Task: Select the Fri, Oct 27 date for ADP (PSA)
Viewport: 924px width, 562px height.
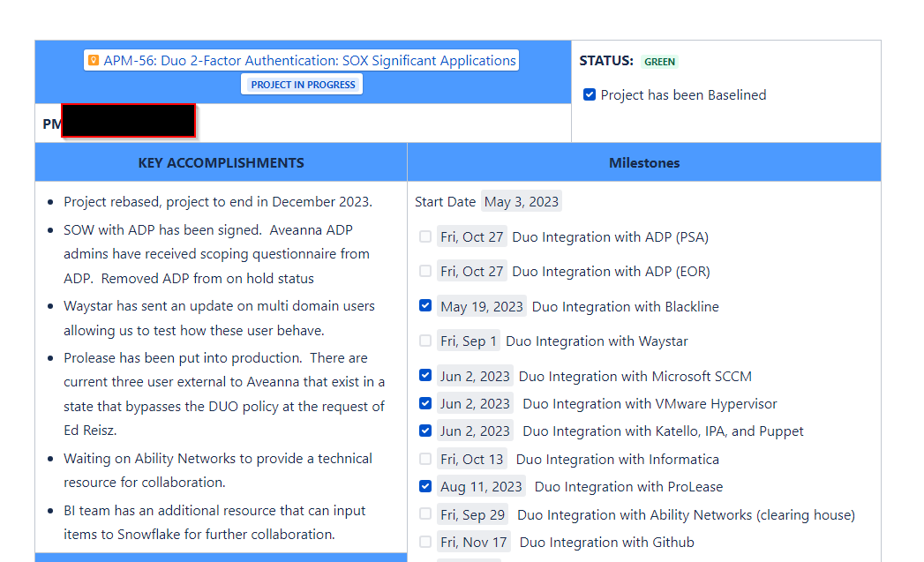Action: click(471, 236)
